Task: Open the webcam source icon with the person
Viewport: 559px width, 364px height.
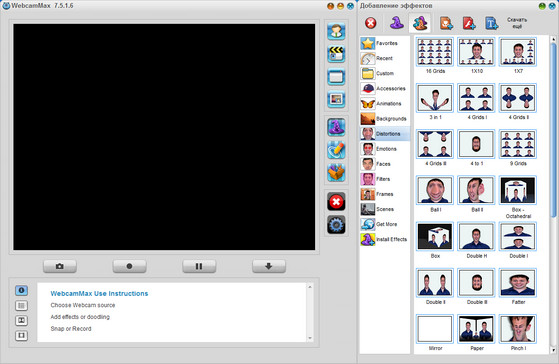Action: click(x=336, y=31)
